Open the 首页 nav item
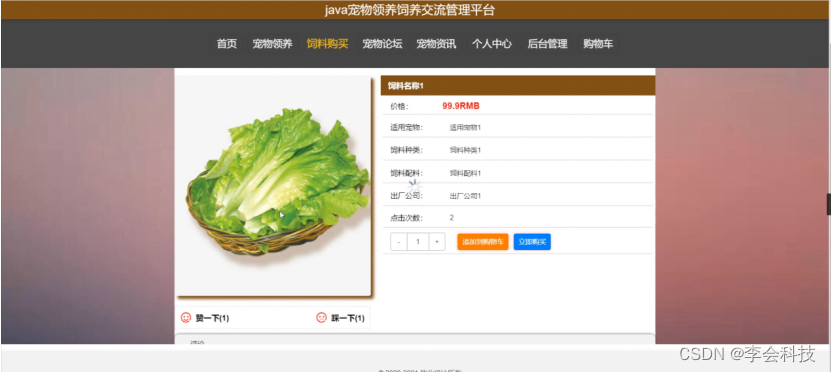The width and height of the screenshot is (831, 372). tap(226, 44)
